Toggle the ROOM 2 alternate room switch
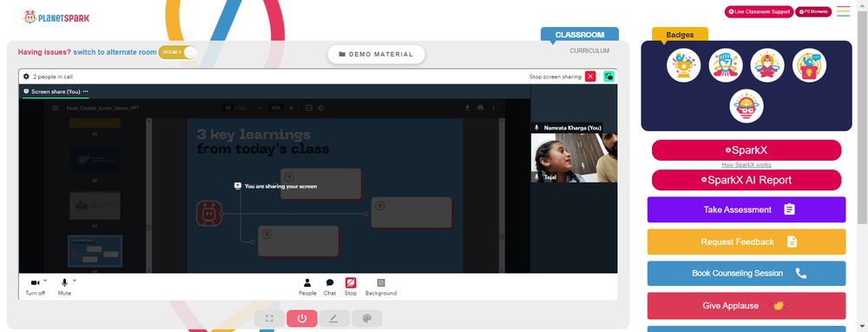The width and height of the screenshot is (868, 332). click(x=177, y=52)
